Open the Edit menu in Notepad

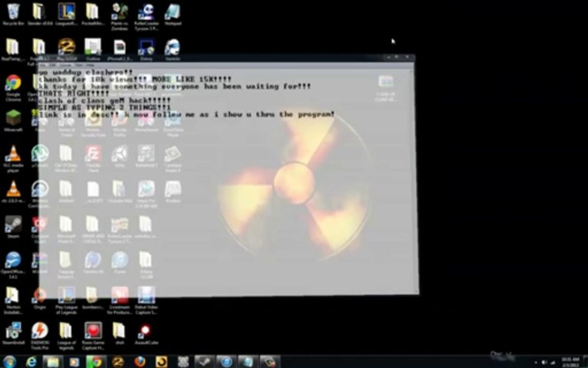click(x=54, y=65)
